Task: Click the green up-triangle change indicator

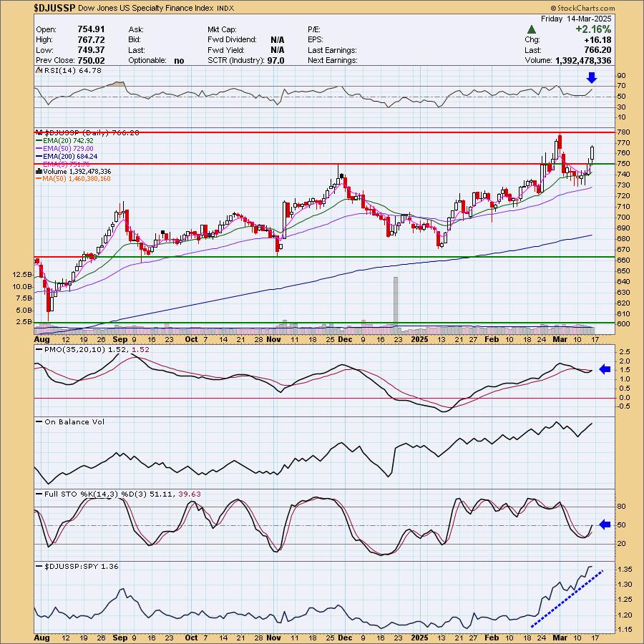Action: tap(532, 29)
